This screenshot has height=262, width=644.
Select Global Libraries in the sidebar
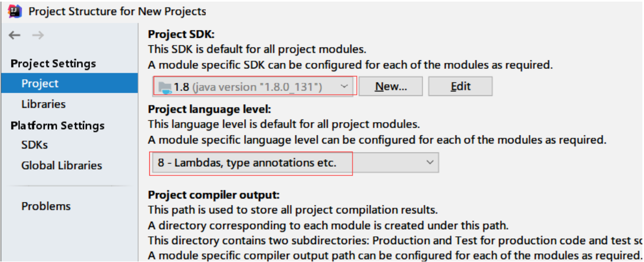[x=61, y=166]
